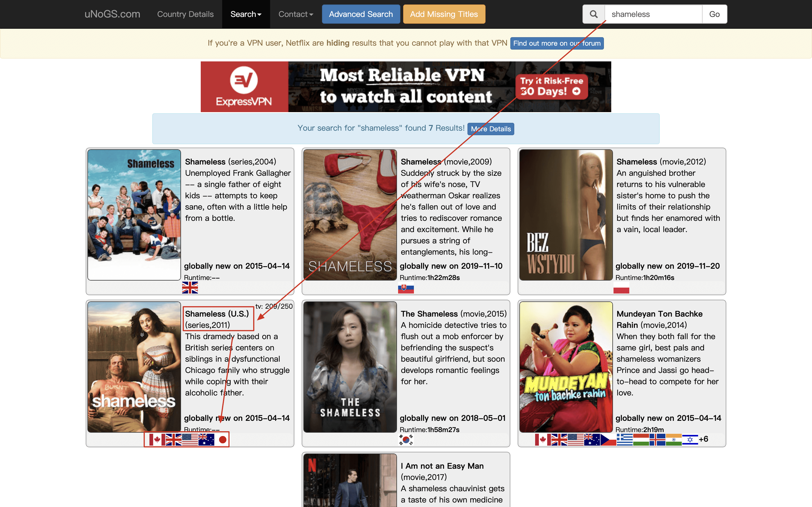812x507 pixels.
Task: Click the UK flag under Shameless 2004 series
Action: [190, 288]
